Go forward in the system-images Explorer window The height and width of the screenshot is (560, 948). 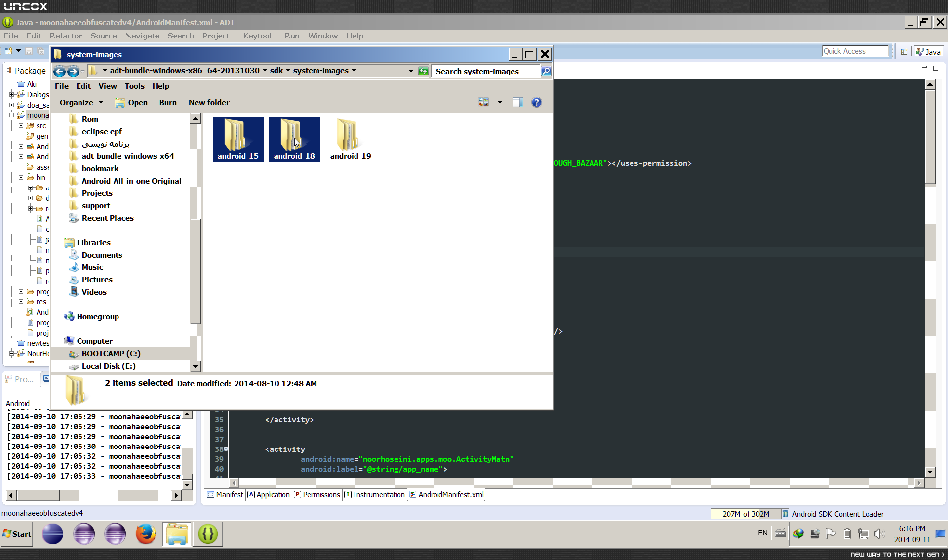coord(73,72)
